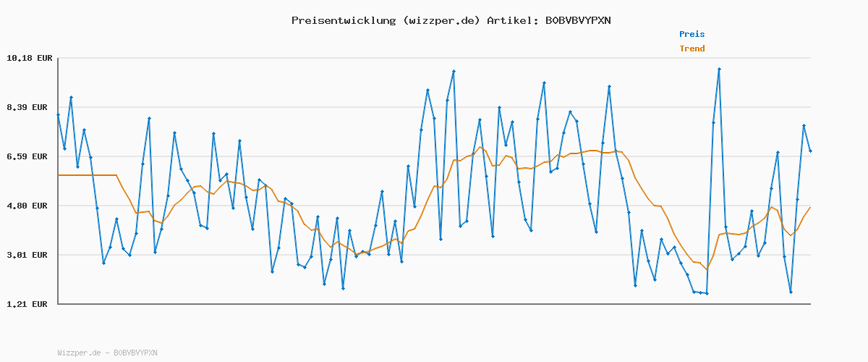Click the article ID B0BVBVYPXN in the title

pyautogui.click(x=577, y=20)
